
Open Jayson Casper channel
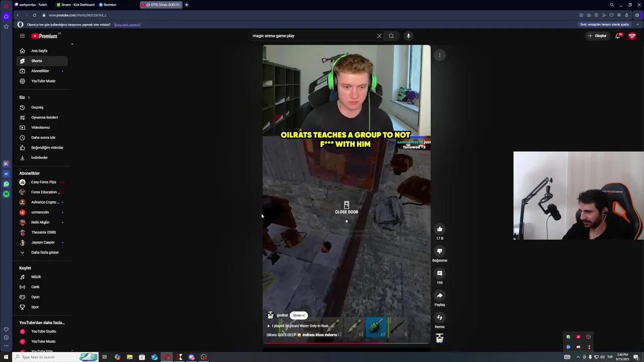point(42,242)
